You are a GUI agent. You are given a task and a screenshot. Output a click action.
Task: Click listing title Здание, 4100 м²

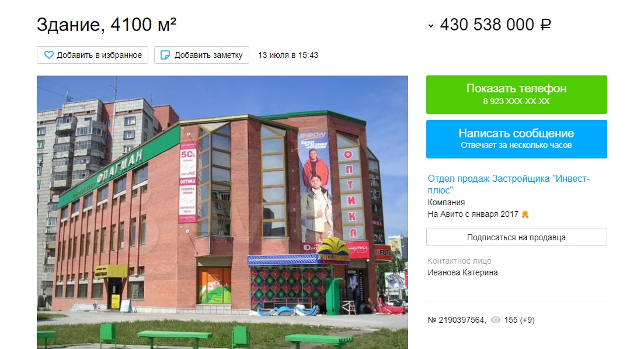pos(107,25)
